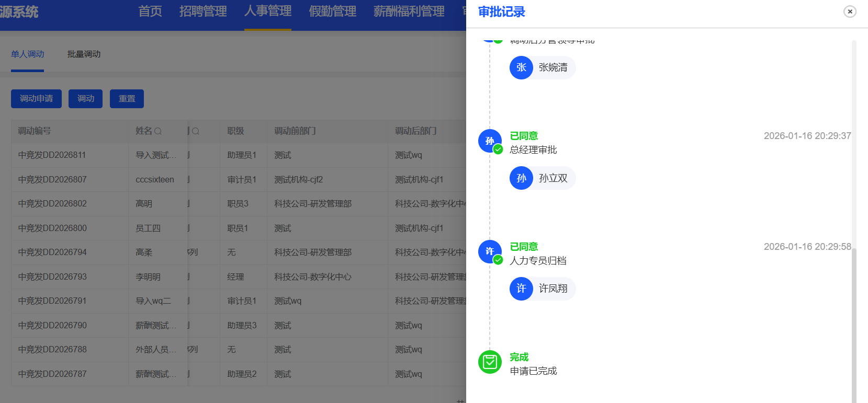Open the row 中竞发DD2026811
The height and width of the screenshot is (403, 868).
tap(52, 155)
